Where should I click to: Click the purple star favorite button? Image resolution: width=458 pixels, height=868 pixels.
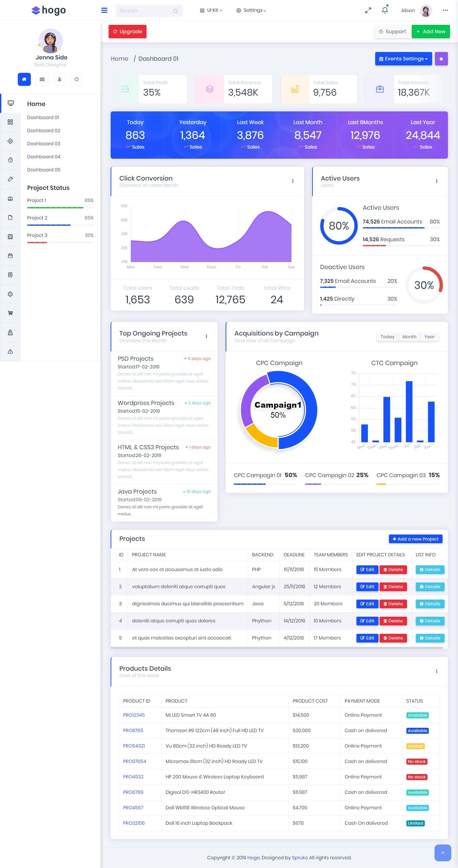(x=441, y=59)
